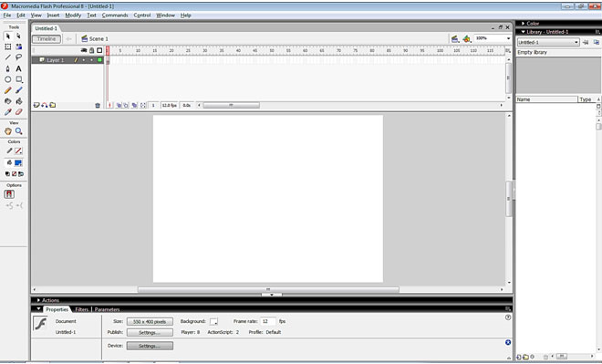Collapse the Properties panel

pyautogui.click(x=38, y=309)
